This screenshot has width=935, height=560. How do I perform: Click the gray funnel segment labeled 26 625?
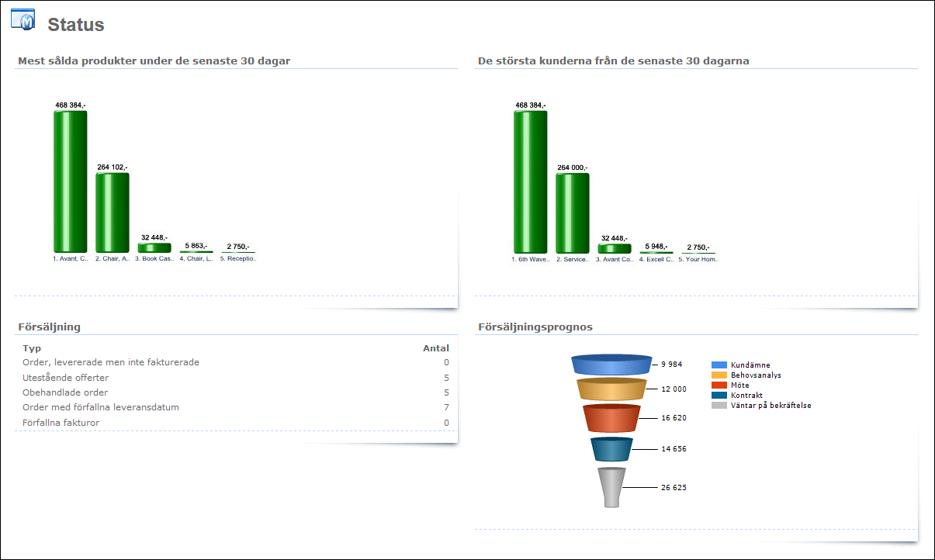[x=611, y=486]
